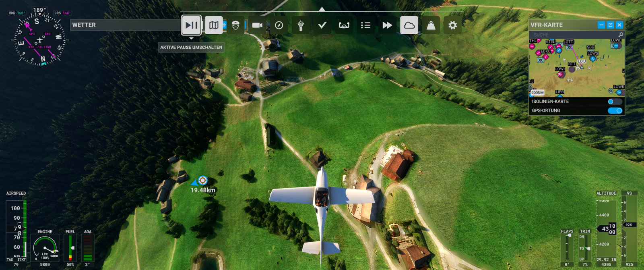This screenshot has height=270, width=644.
Task: Open the checklist checkmark icon
Action: pos(322,25)
